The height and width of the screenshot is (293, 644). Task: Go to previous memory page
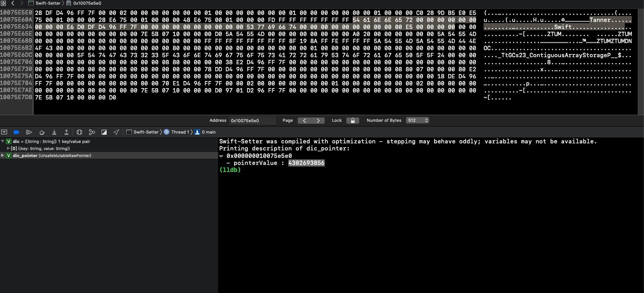304,121
